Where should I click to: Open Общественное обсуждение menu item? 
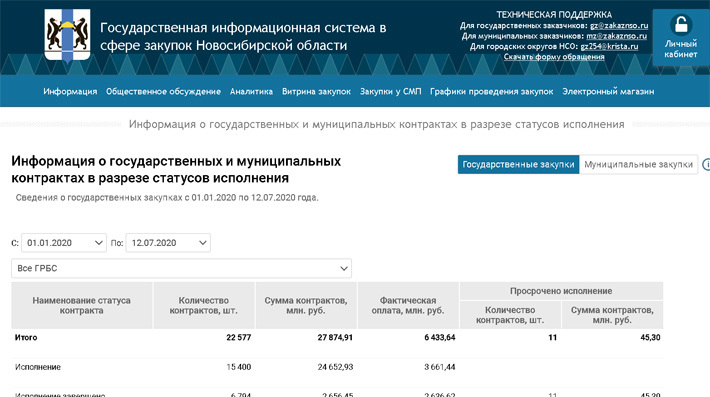pyautogui.click(x=163, y=91)
